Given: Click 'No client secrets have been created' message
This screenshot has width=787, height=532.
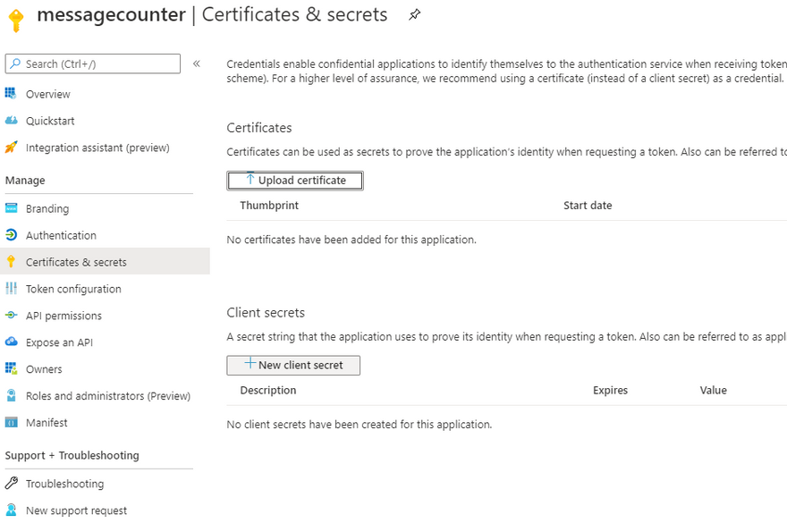Looking at the screenshot, I should tap(359, 425).
